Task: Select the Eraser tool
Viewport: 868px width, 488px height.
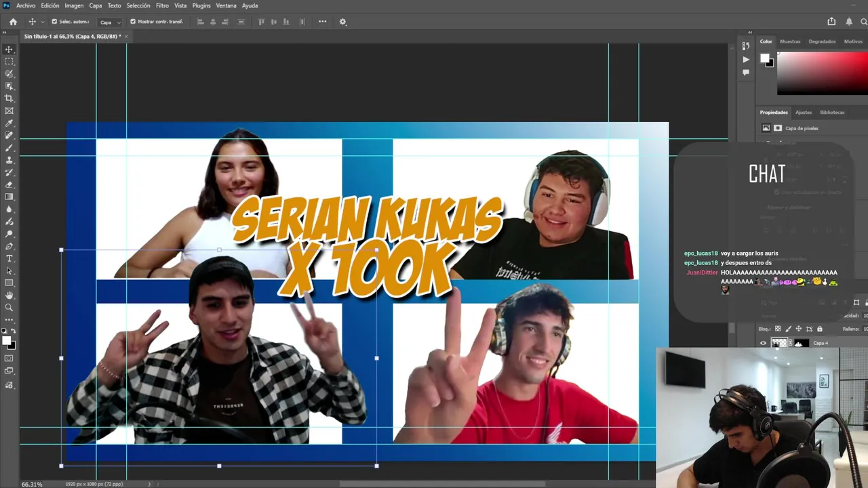Action: tap(9, 184)
